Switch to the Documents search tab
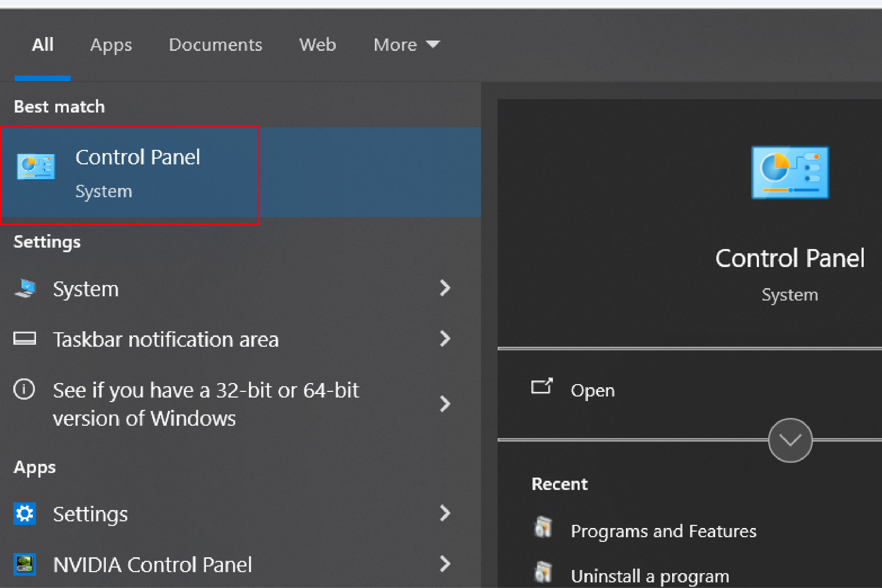 (x=215, y=45)
